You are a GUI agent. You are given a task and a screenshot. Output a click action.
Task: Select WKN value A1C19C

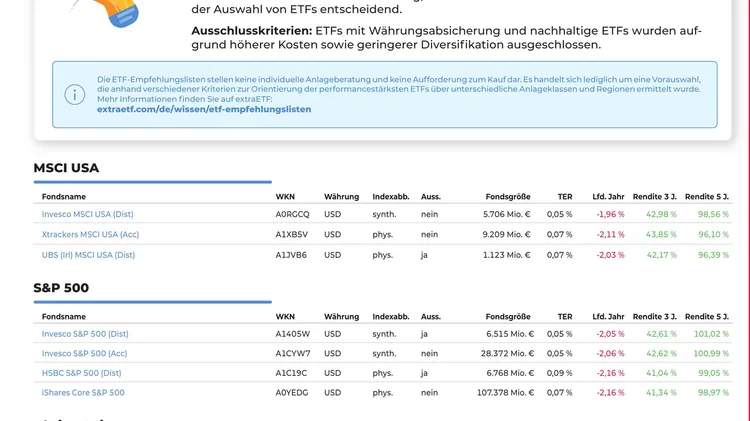291,373
